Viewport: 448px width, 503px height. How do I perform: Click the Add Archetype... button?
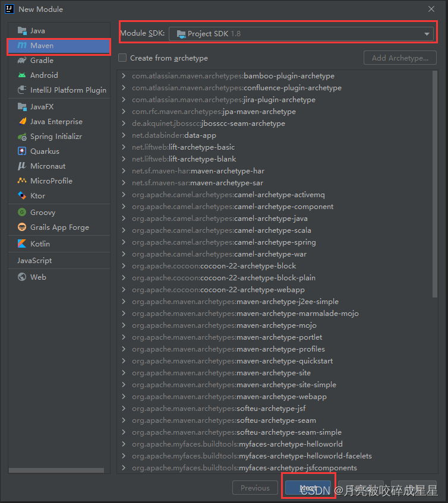(x=400, y=58)
